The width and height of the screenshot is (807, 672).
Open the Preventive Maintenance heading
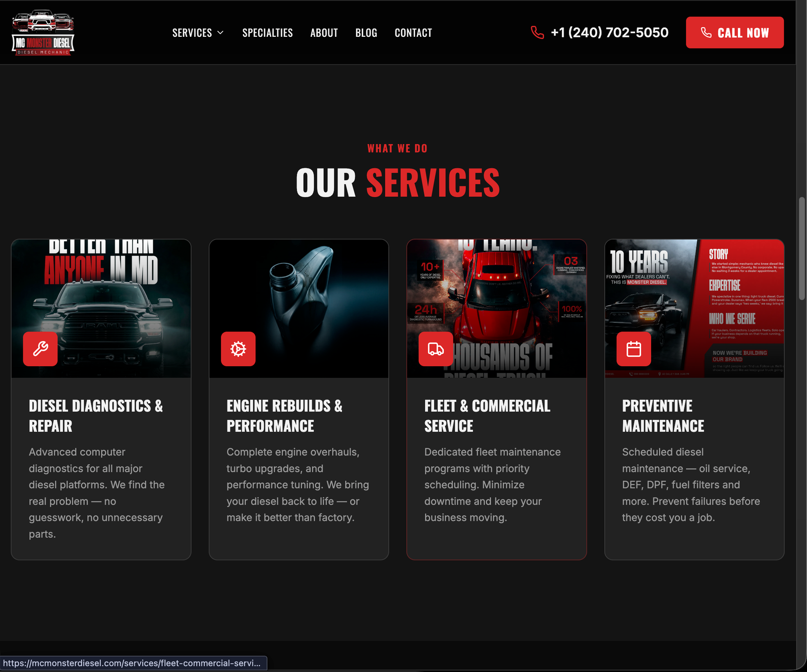pos(663,416)
